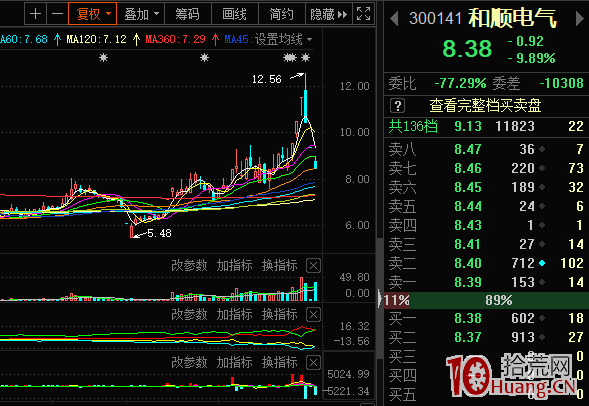The height and width of the screenshot is (406, 589).
Task: Close the second indicator panel
Action: pos(313,314)
